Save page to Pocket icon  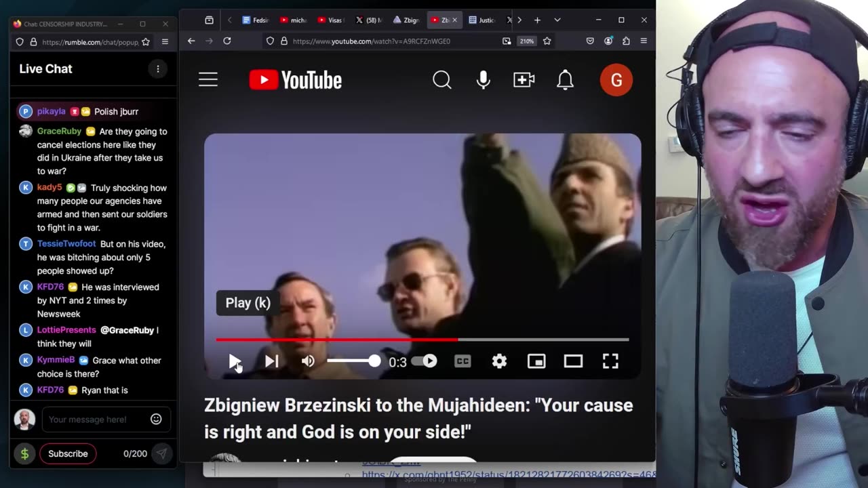[x=590, y=41]
